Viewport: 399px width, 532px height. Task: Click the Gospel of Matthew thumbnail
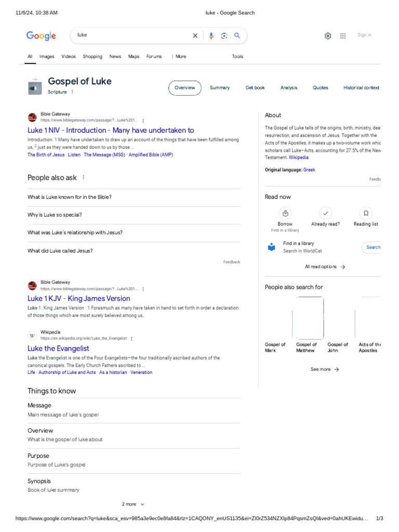[310, 318]
